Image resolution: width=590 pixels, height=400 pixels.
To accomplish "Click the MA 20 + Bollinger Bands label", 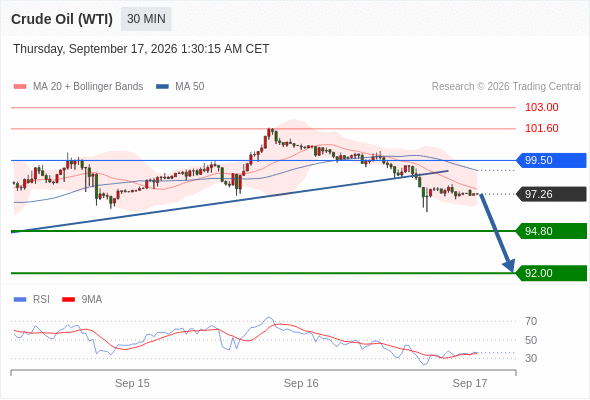I will [88, 87].
